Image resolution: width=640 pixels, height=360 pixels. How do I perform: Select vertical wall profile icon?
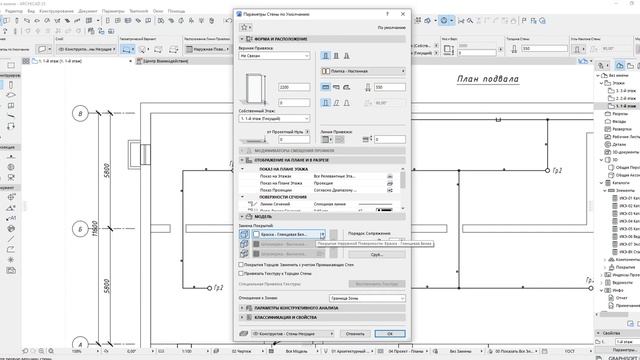(325, 103)
